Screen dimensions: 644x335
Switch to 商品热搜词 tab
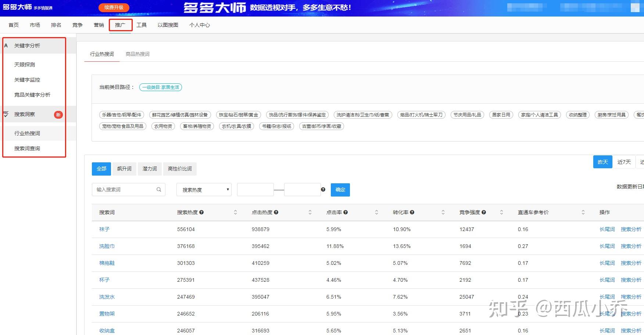[x=137, y=54]
